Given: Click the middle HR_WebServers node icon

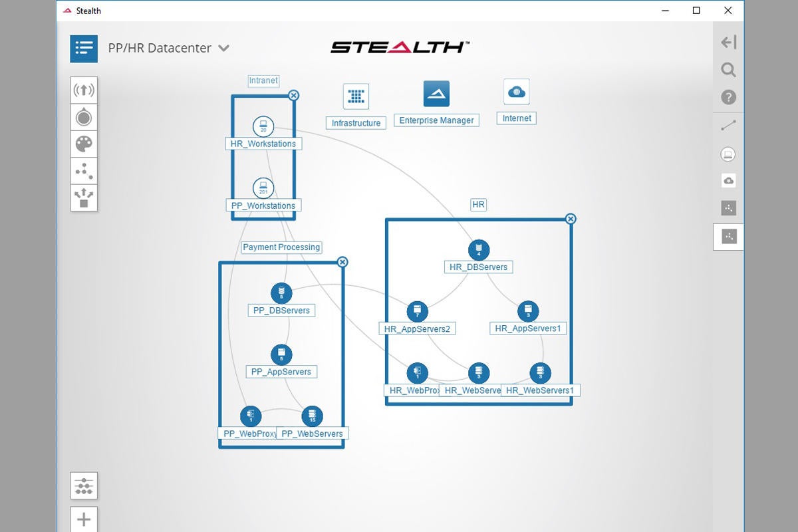Looking at the screenshot, I should tap(479, 373).
